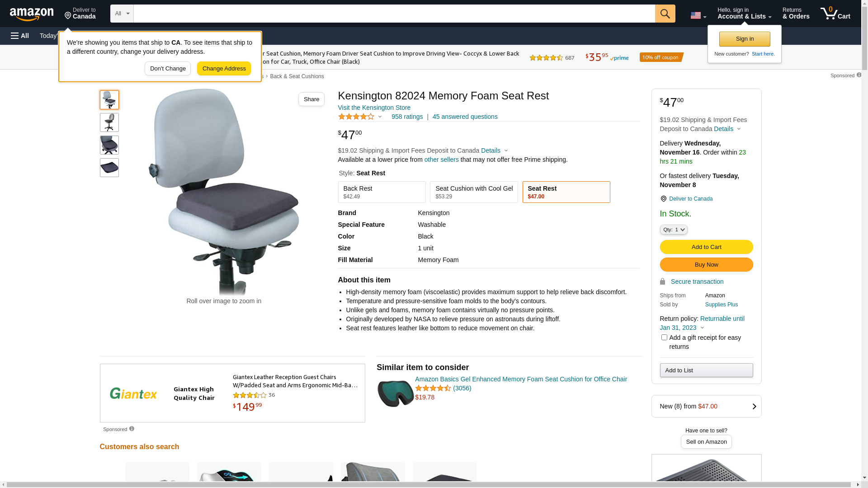Click the Change Address button
The image size is (868, 488).
coord(224,69)
